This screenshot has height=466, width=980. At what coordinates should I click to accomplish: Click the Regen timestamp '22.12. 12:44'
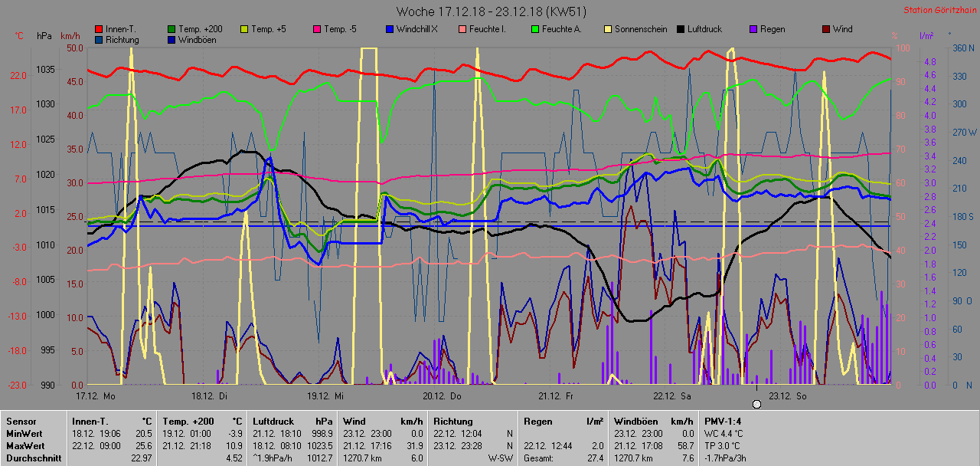click(x=548, y=445)
